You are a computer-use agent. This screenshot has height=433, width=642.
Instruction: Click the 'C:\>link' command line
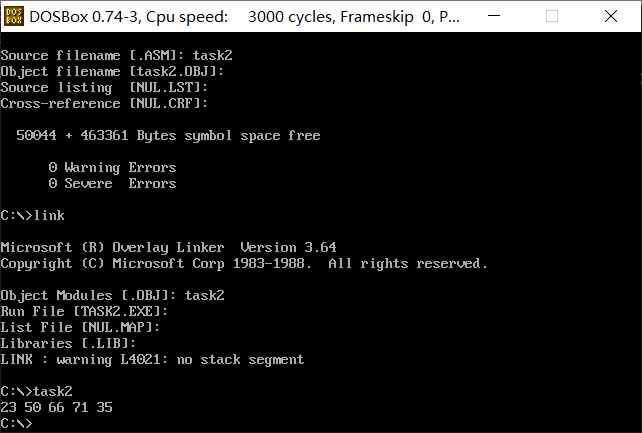pos(32,215)
